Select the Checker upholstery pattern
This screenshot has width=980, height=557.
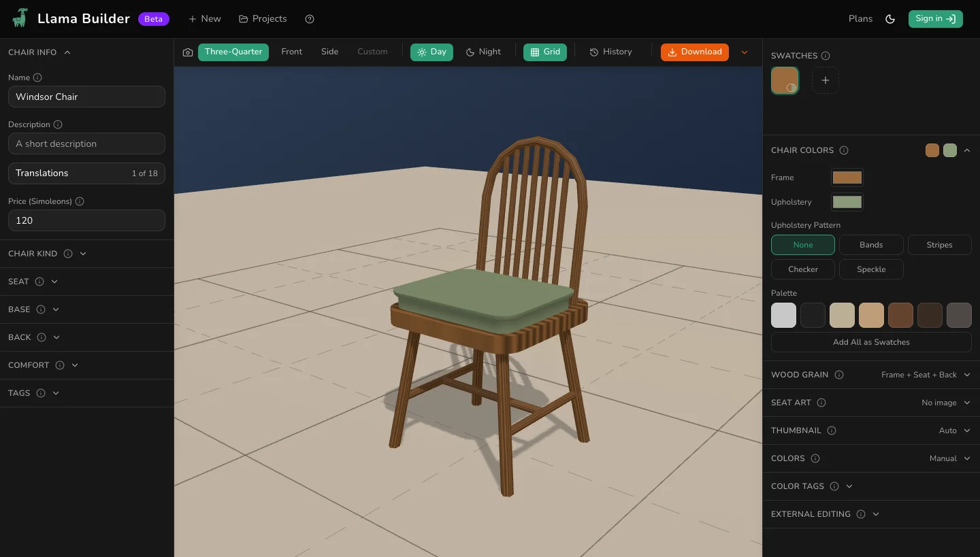click(803, 269)
